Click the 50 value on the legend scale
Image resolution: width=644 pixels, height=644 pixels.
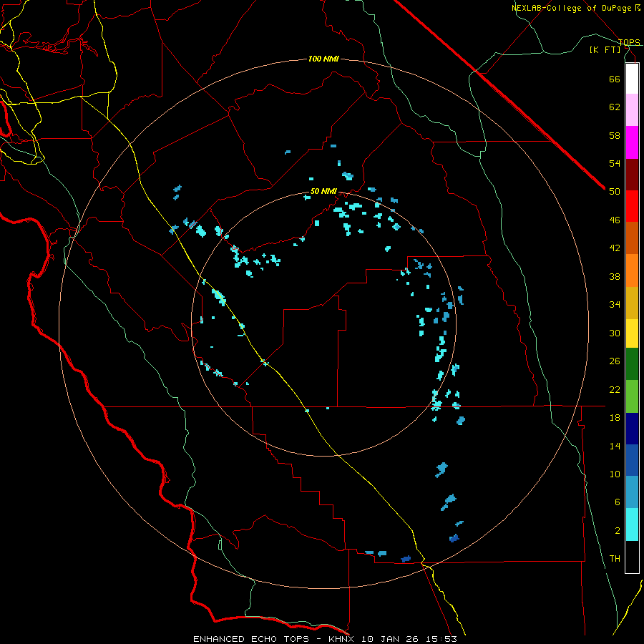(x=615, y=192)
